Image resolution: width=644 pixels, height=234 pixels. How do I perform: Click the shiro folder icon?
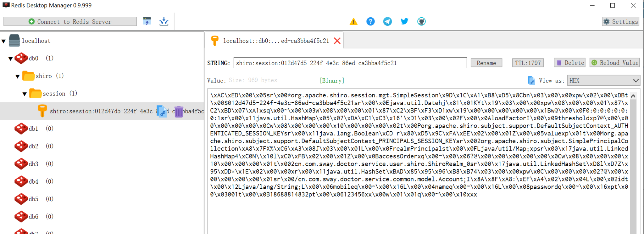(x=28, y=76)
